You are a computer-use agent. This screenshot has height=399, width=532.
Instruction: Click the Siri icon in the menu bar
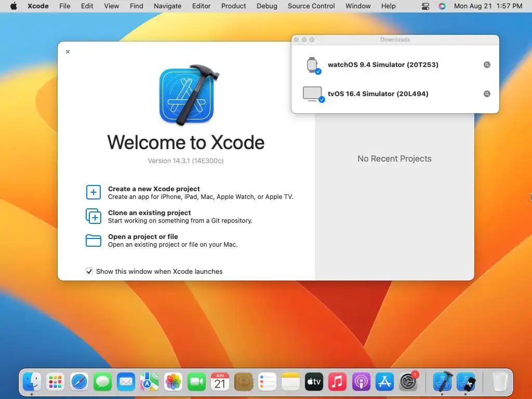[x=442, y=6]
